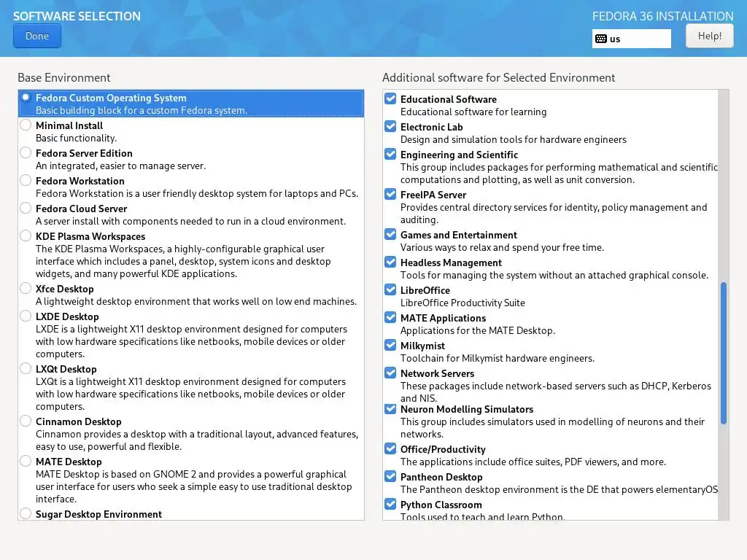This screenshot has height=560, width=747.
Task: Choose Fedora Workstation environment
Action: coord(26,180)
